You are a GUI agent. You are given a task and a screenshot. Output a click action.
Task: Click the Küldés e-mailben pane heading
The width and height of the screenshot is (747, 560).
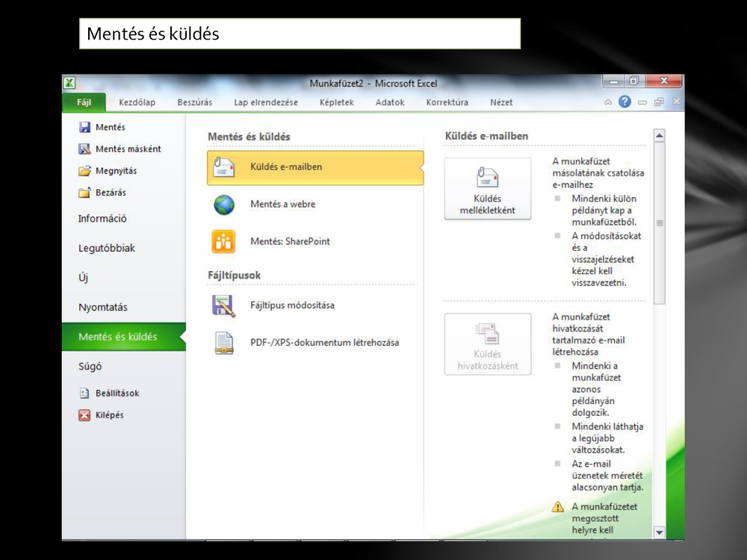(x=486, y=136)
